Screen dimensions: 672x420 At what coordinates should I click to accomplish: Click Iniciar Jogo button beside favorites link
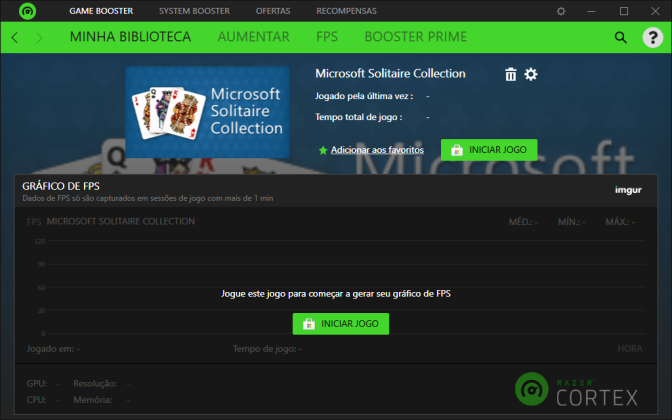click(489, 150)
